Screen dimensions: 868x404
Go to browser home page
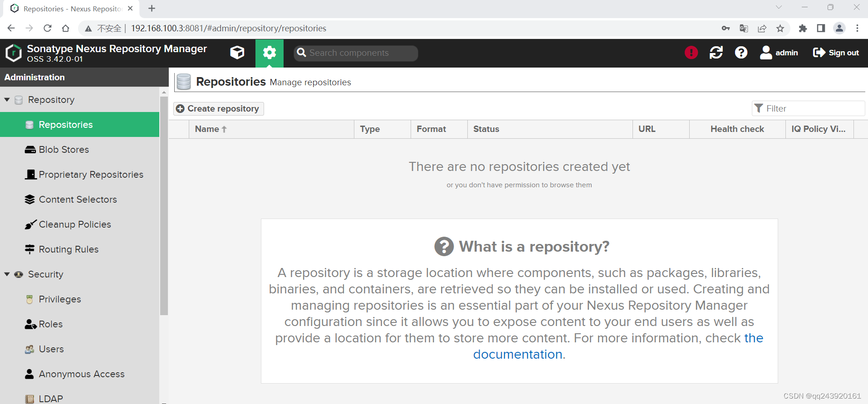coord(66,28)
